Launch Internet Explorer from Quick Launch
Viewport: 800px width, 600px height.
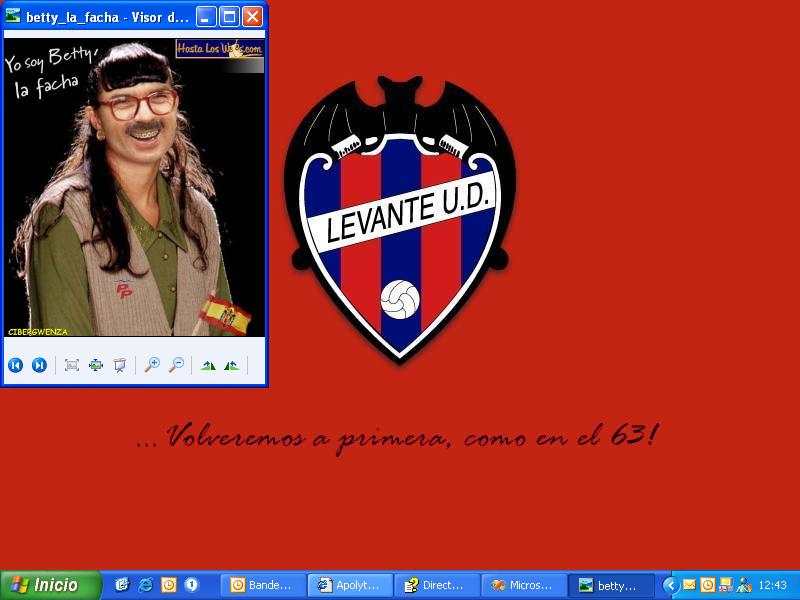pyautogui.click(x=146, y=585)
